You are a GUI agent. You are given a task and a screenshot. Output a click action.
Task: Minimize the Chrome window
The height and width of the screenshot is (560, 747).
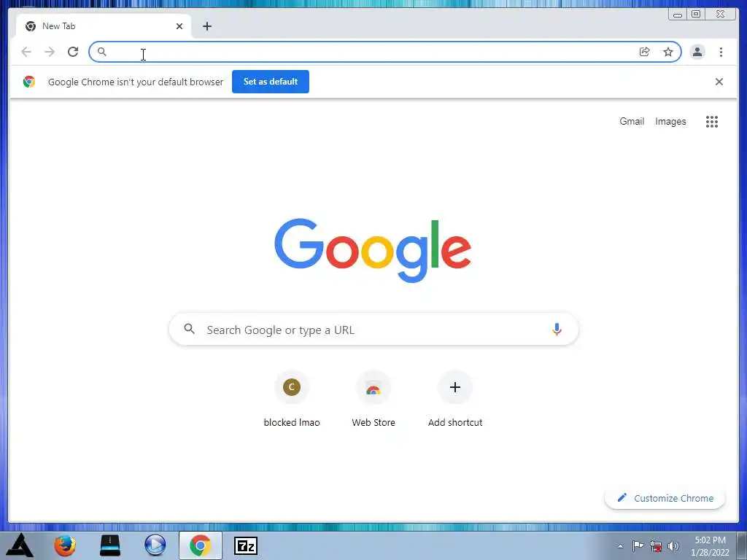click(678, 15)
